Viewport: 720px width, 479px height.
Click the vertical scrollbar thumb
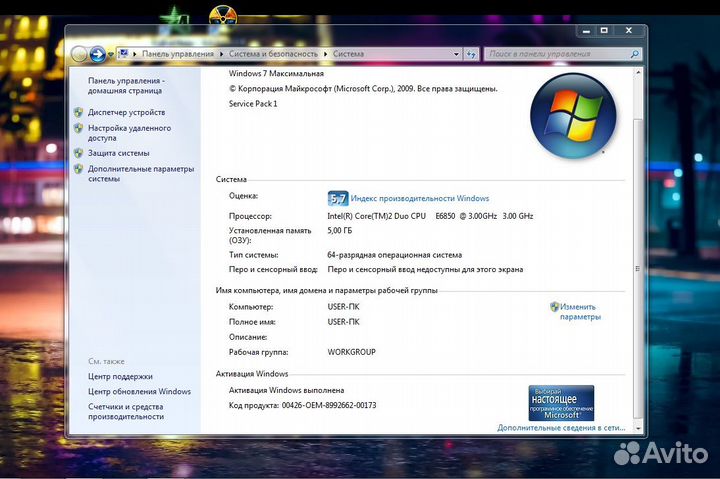(637, 268)
